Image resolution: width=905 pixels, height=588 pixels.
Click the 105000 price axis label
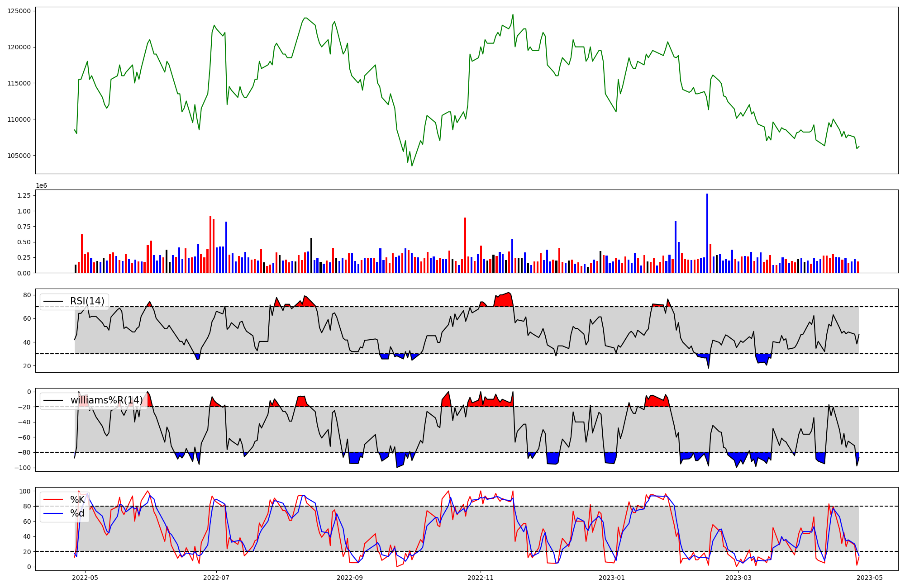click(x=19, y=156)
